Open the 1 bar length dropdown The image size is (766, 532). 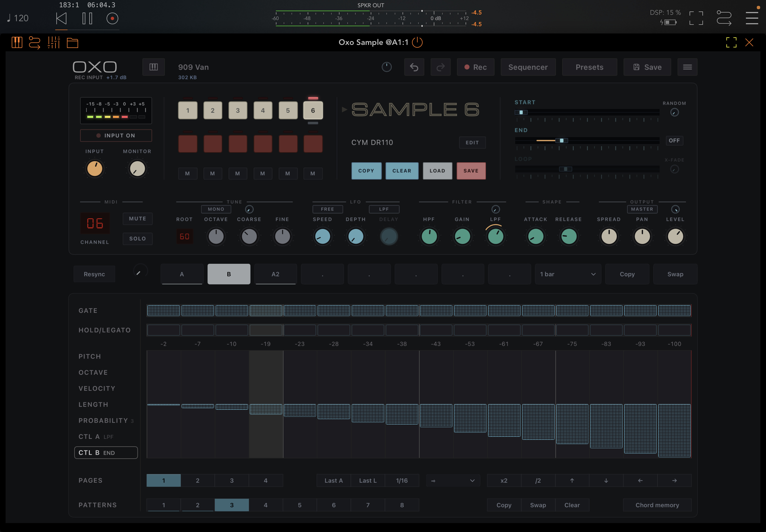(x=568, y=274)
